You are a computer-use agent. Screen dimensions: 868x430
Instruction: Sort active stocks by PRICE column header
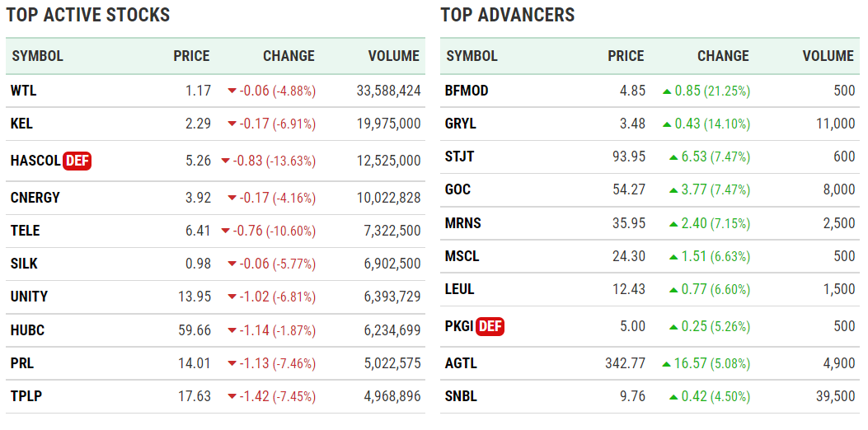click(191, 56)
